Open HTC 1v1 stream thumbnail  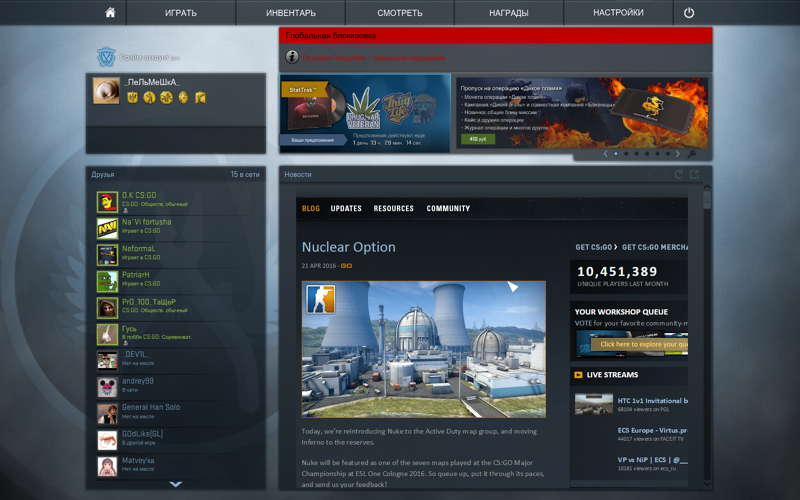click(593, 404)
